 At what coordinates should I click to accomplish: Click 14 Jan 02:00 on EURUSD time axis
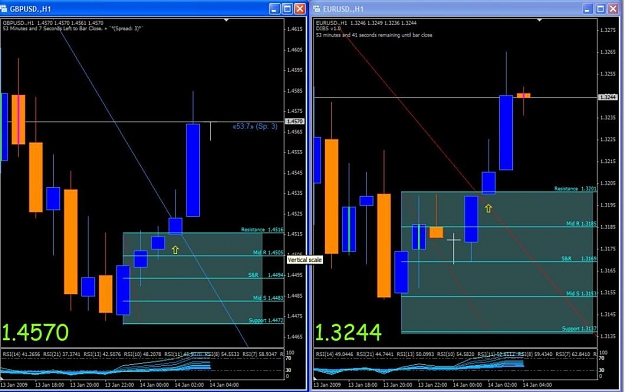[502, 385]
